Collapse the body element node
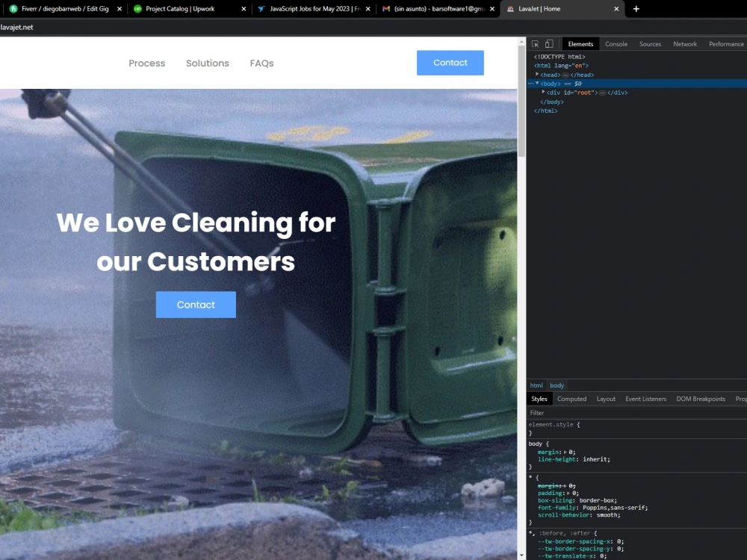Image resolution: width=747 pixels, height=560 pixels. click(x=537, y=84)
